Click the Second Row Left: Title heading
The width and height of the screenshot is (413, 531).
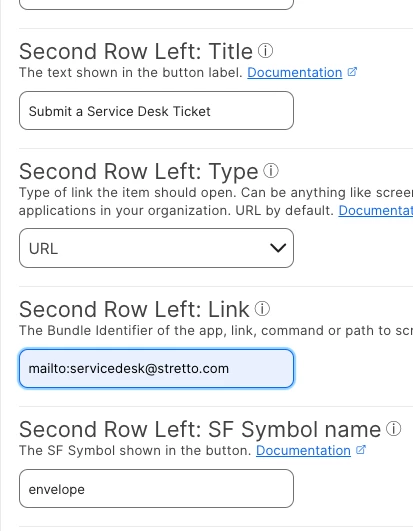click(136, 51)
